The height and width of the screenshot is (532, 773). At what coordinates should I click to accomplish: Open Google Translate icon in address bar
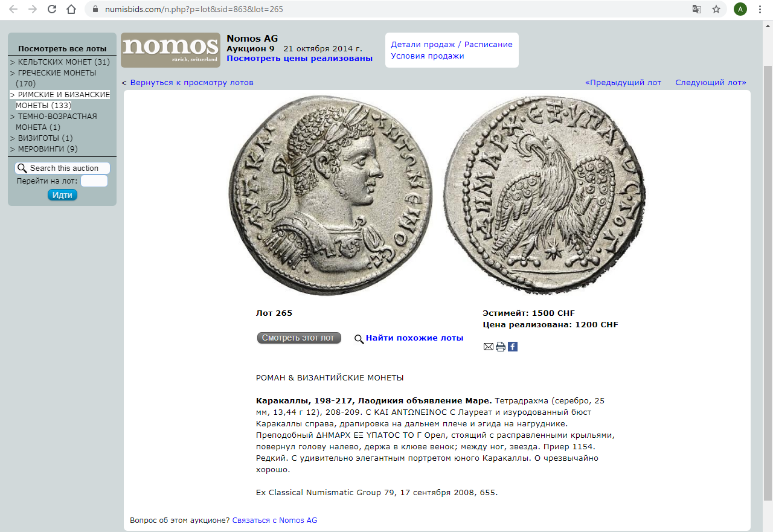tap(697, 9)
